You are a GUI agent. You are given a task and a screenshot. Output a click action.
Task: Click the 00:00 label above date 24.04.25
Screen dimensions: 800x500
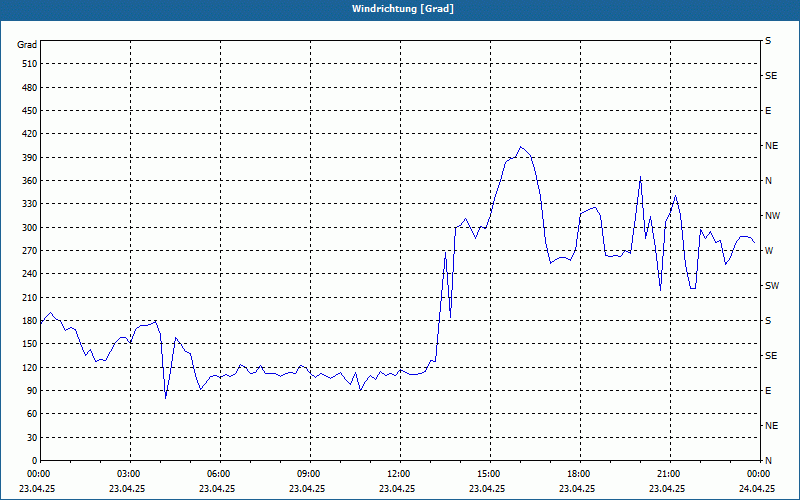[x=759, y=474]
